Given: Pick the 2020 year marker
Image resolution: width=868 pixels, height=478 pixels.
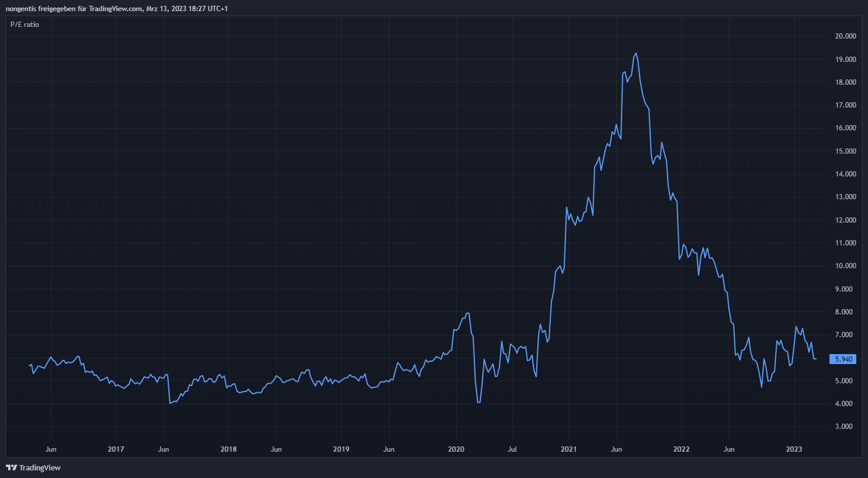Looking at the screenshot, I should pyautogui.click(x=456, y=449).
